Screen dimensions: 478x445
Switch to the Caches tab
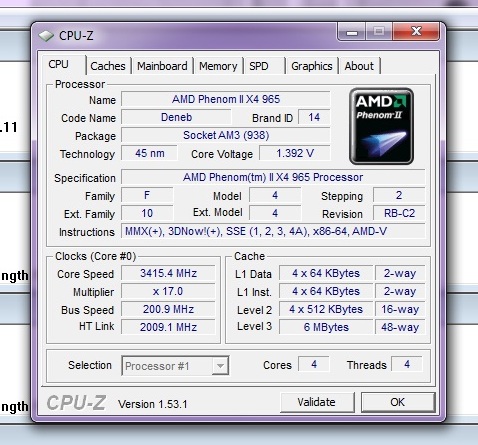pyautogui.click(x=108, y=66)
